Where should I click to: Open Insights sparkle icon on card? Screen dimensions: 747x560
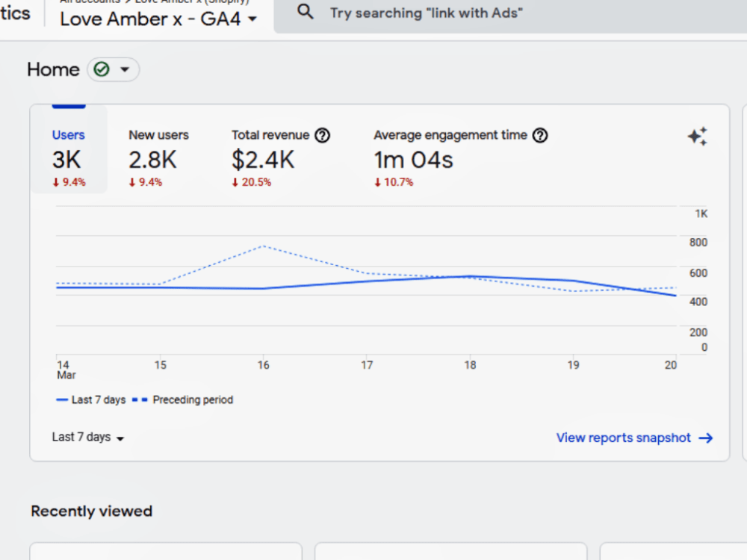coord(698,137)
